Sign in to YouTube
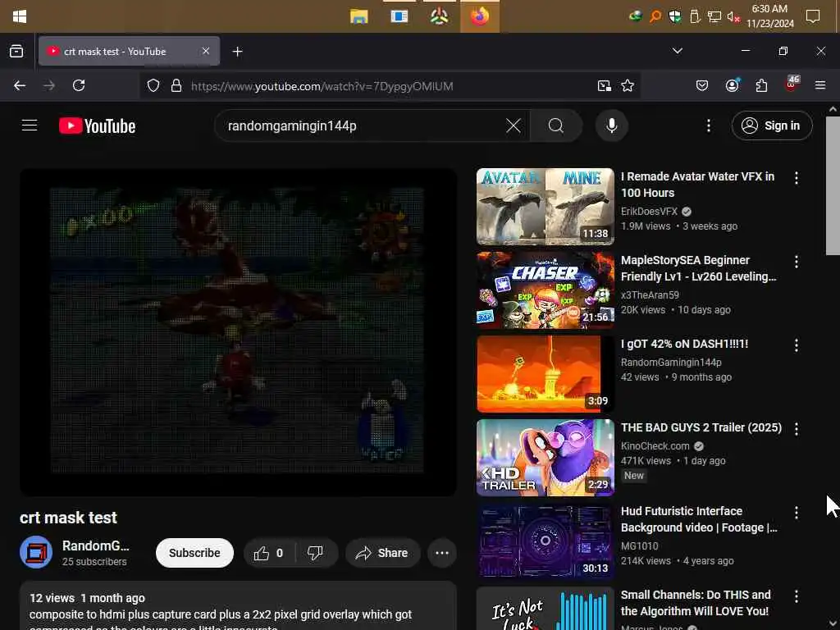Screen dimensions: 840x630 pos(771,126)
